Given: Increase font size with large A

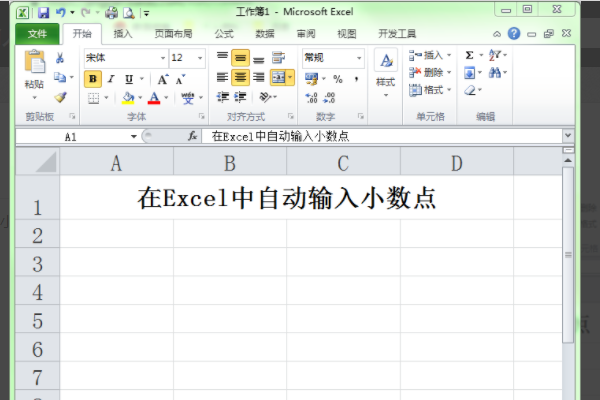Looking at the screenshot, I should click(x=163, y=79).
